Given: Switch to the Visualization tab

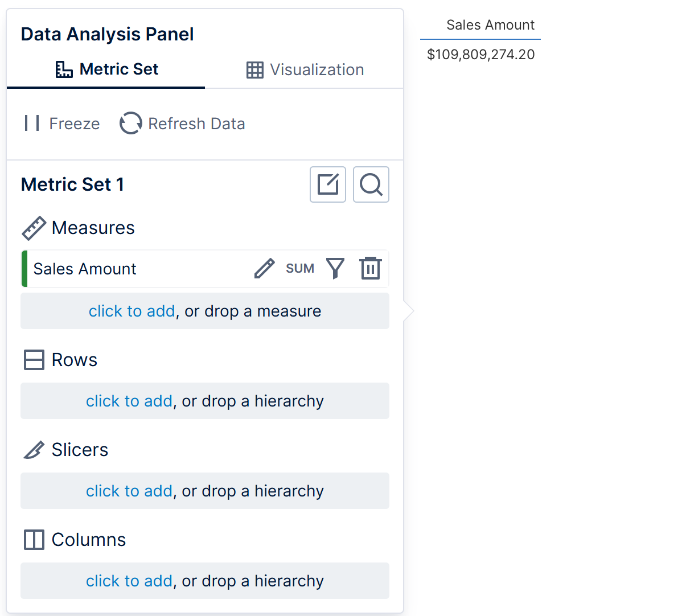Looking at the screenshot, I should point(305,69).
